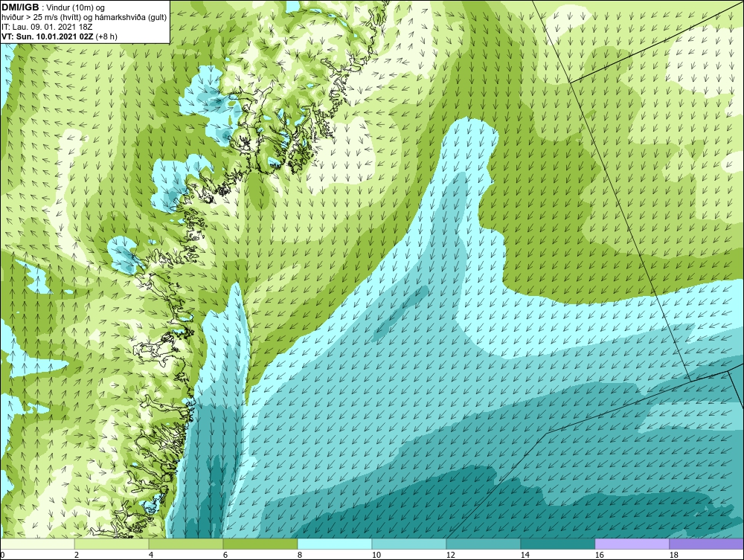
Task: Click the 2–4 m/s light green legend swatch
Action: click(x=112, y=544)
